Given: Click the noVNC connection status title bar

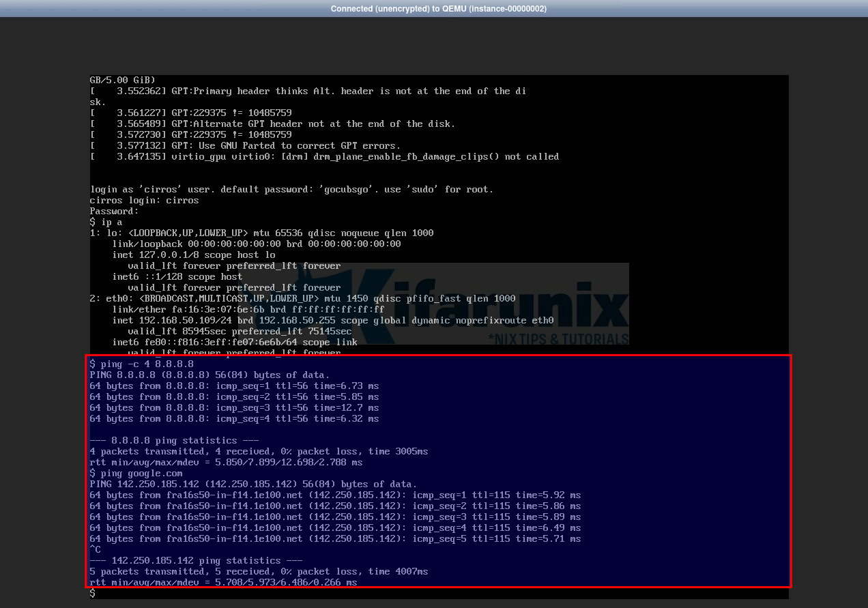Looking at the screenshot, I should (x=438, y=9).
